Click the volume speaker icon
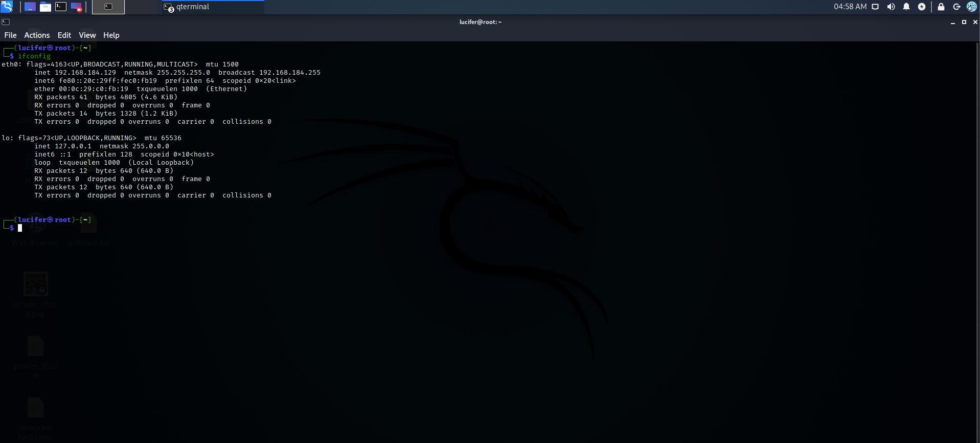 (891, 7)
